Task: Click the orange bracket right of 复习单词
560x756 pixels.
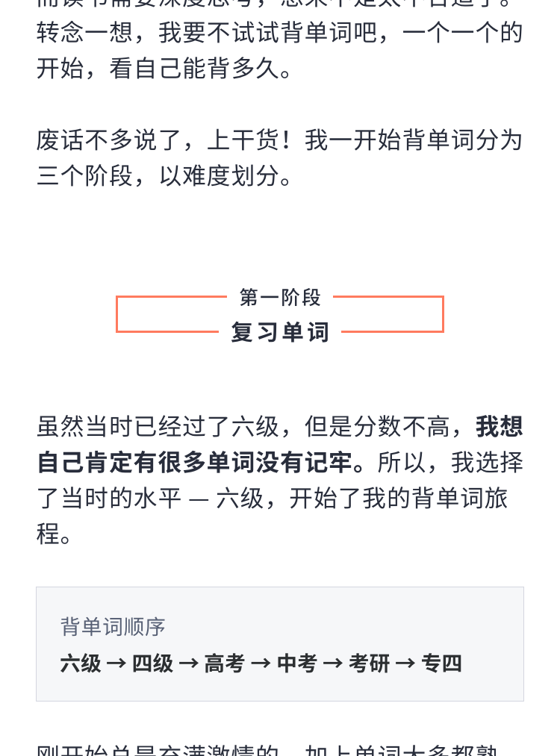Action: click(392, 314)
